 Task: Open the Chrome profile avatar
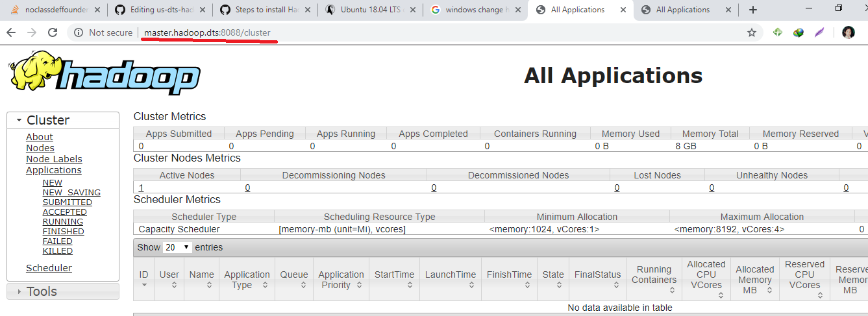849,32
